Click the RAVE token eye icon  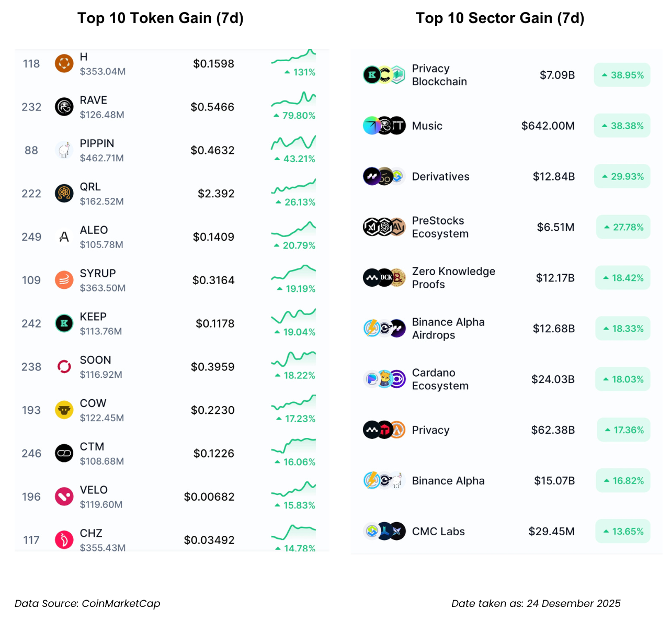tap(64, 107)
